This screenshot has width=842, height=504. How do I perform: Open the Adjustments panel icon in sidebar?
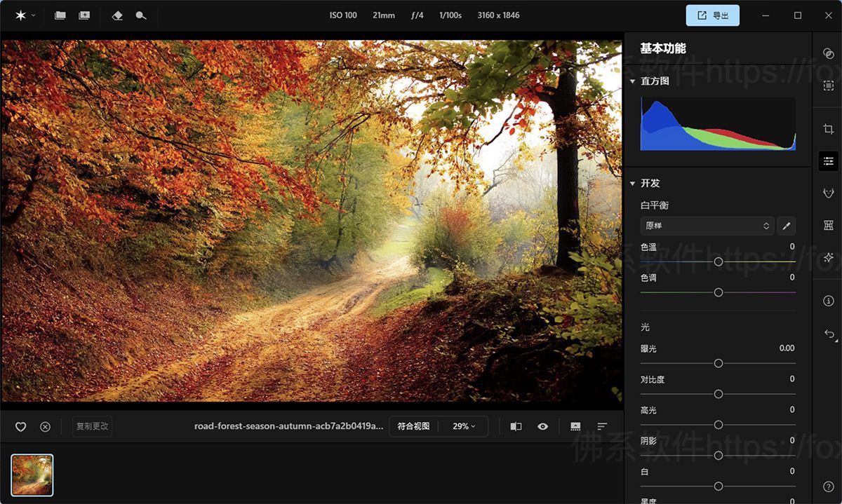pyautogui.click(x=828, y=161)
